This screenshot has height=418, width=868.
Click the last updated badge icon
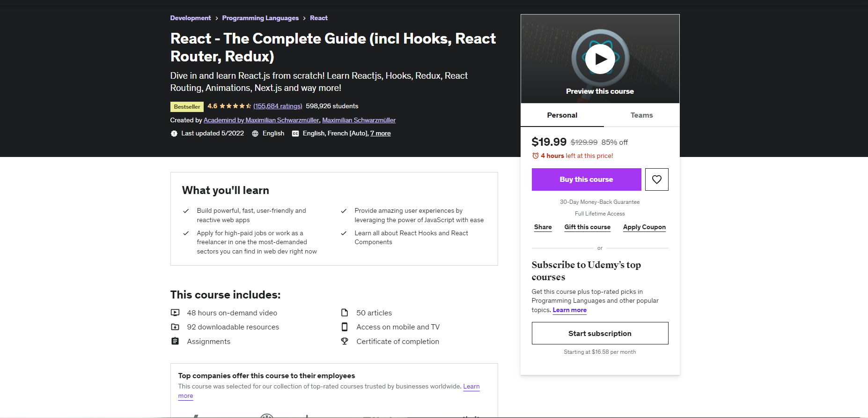174,134
